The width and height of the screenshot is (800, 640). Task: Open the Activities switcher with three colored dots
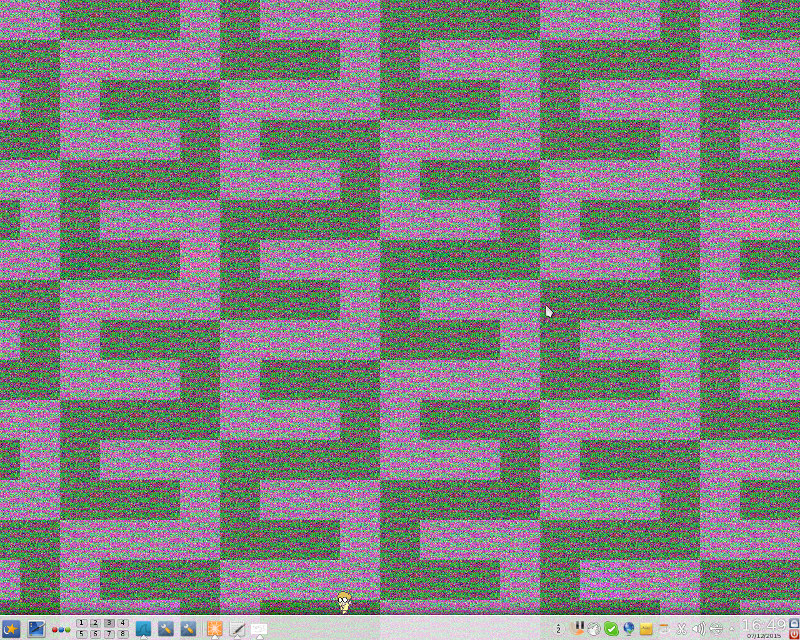(x=60, y=629)
